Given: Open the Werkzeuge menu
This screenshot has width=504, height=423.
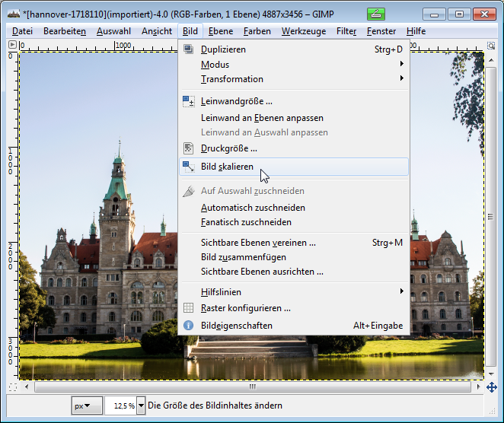Looking at the screenshot, I should point(303,31).
